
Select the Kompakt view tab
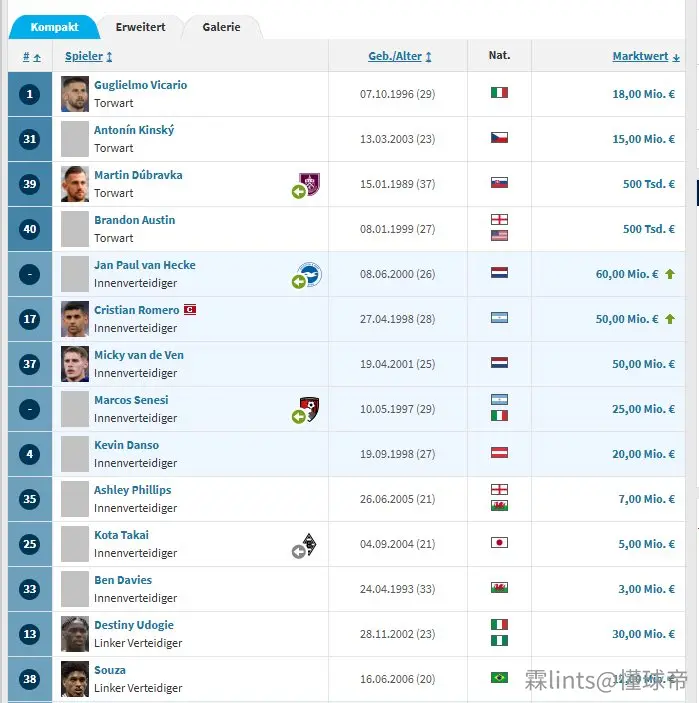(x=55, y=27)
